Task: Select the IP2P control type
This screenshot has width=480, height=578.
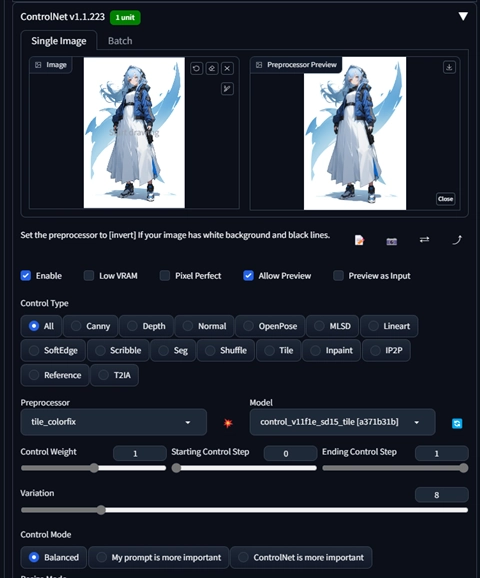Action: click(x=386, y=351)
